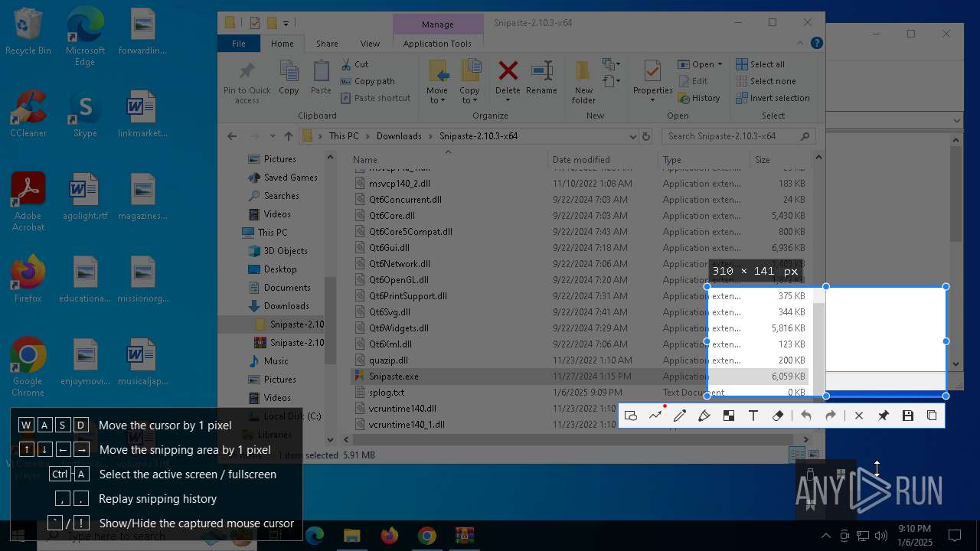The width and height of the screenshot is (980, 551).
Task: Open Chrome from taskbar
Action: [426, 536]
